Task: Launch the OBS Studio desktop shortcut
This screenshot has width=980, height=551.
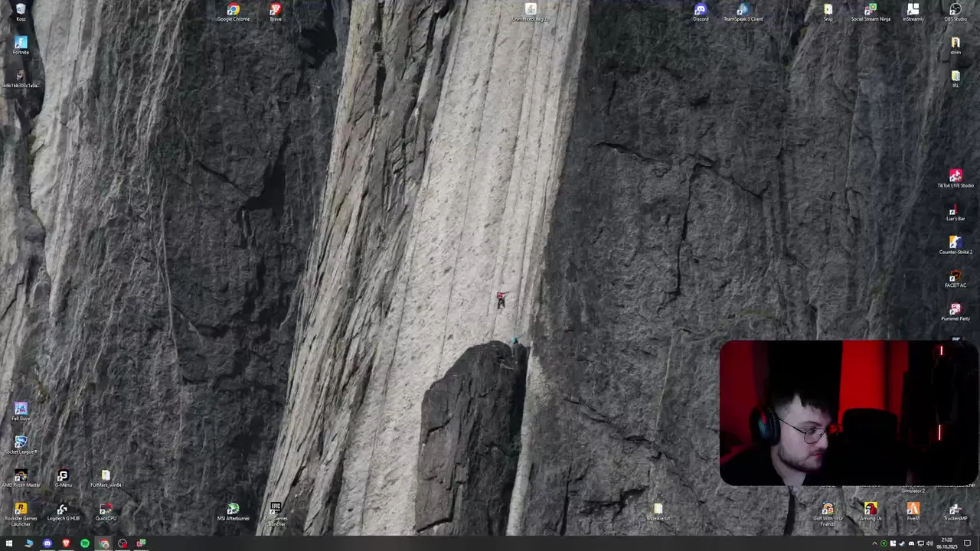Action: coord(955,12)
